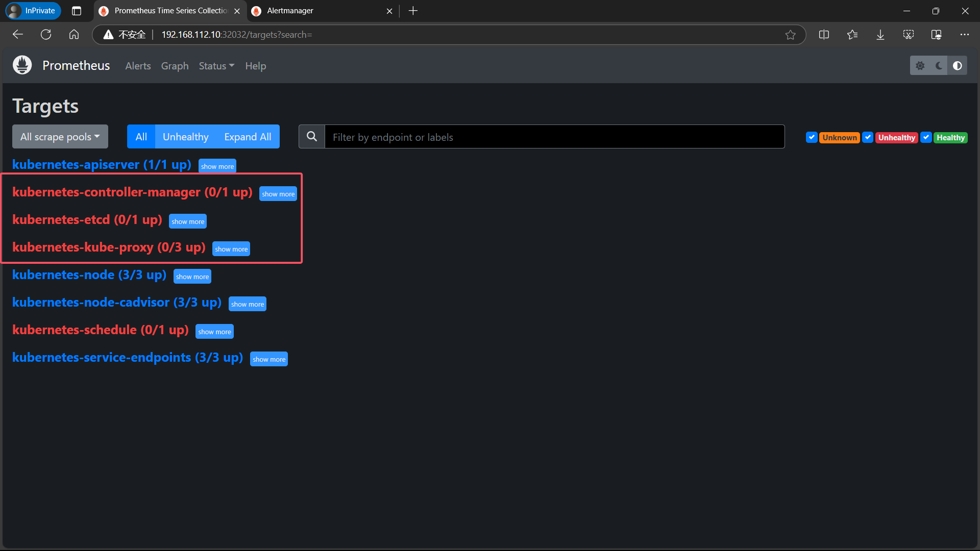
Task: Refresh the browser page
Action: tap(46, 35)
